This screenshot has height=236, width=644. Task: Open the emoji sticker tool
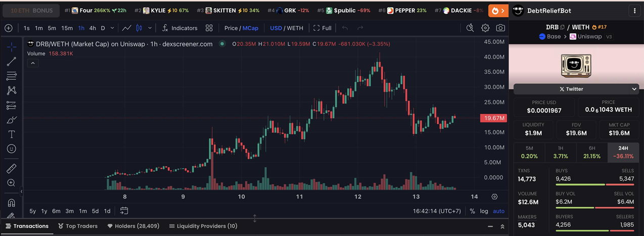tap(11, 149)
